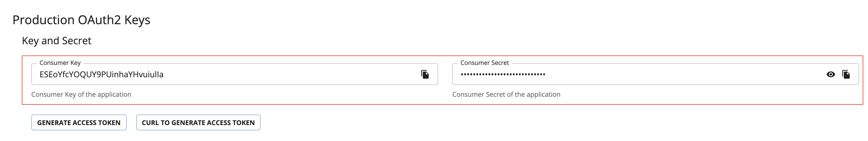Image resolution: width=868 pixels, height=141 pixels.
Task: Click the masked dots of the secret
Action: (503, 74)
